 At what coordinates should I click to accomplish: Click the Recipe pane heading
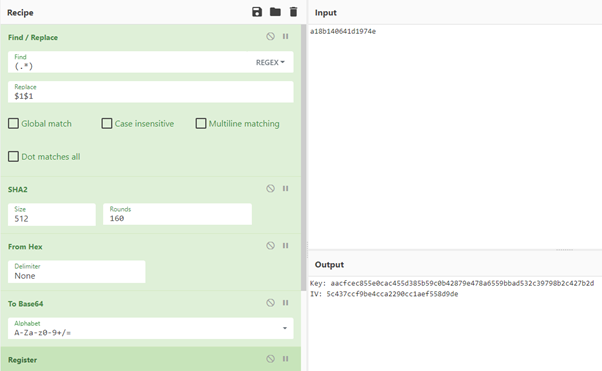(x=20, y=13)
